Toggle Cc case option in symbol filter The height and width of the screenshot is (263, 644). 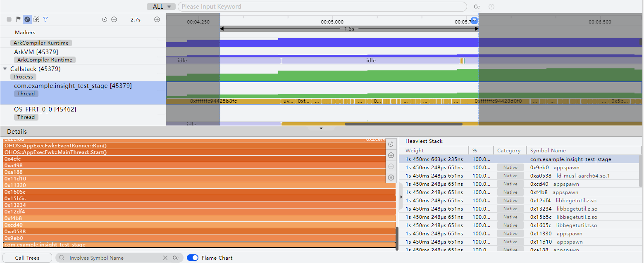pyautogui.click(x=176, y=258)
